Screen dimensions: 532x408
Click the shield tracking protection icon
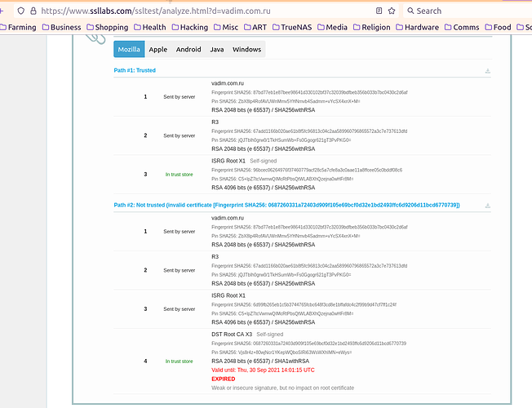(x=21, y=11)
